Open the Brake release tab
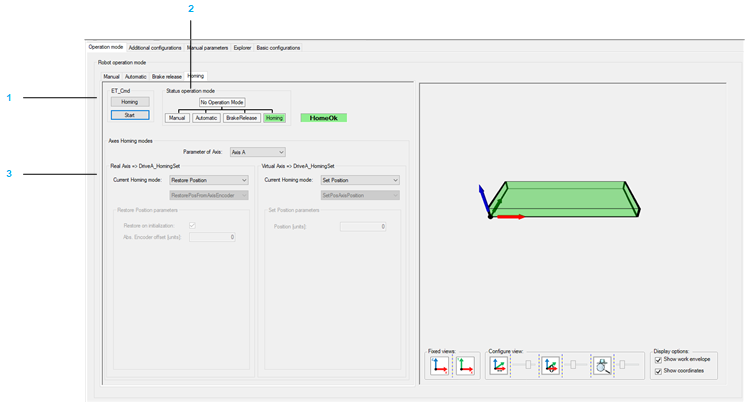746x403 pixels. (x=167, y=76)
